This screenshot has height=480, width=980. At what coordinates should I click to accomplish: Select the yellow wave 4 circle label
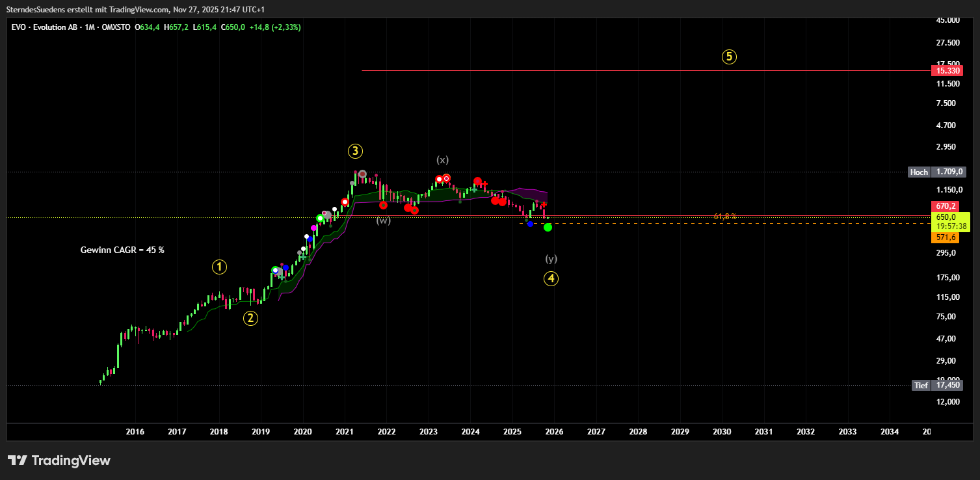551,279
